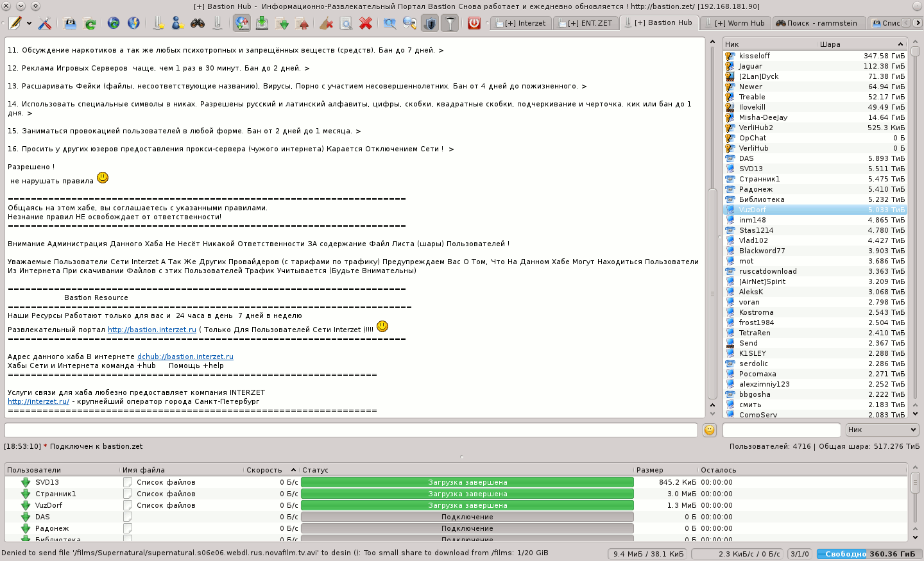Click the globe with lightning quick-connect icon
The image size is (924, 561).
pyautogui.click(x=133, y=24)
